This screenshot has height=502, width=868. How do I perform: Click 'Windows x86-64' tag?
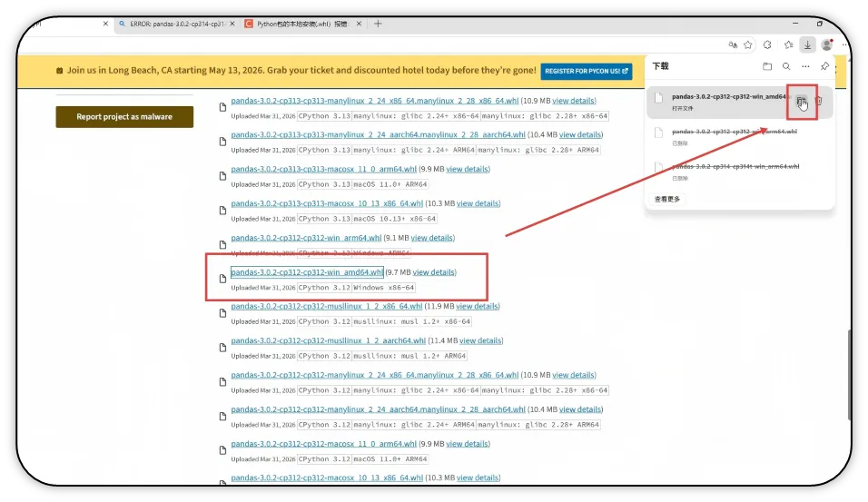tap(384, 288)
